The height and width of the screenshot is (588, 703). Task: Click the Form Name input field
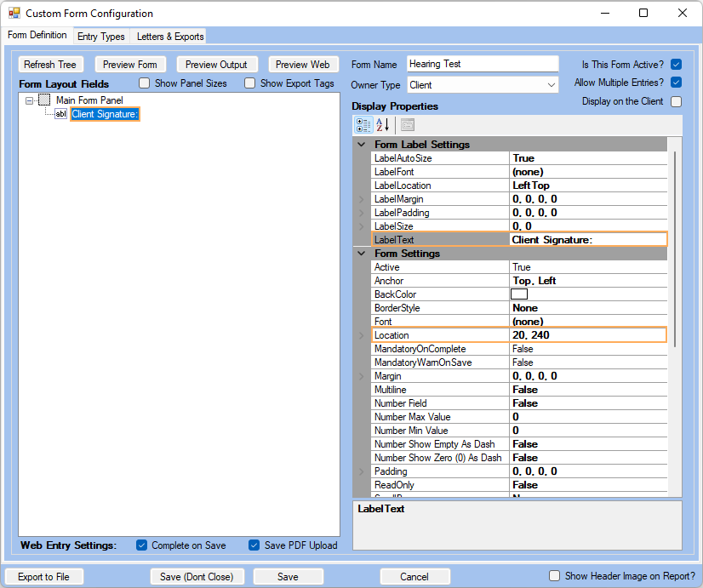483,64
